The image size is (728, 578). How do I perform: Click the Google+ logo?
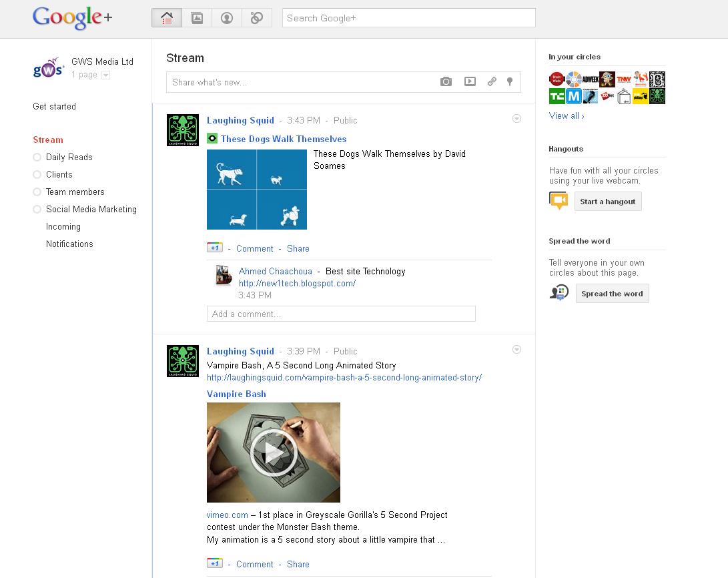point(73,18)
